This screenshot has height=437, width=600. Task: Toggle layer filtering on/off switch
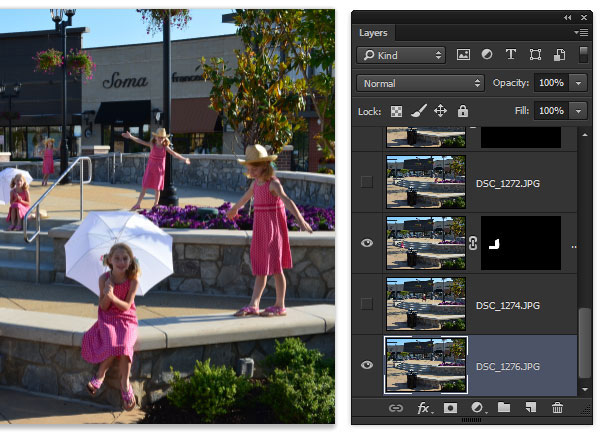583,54
